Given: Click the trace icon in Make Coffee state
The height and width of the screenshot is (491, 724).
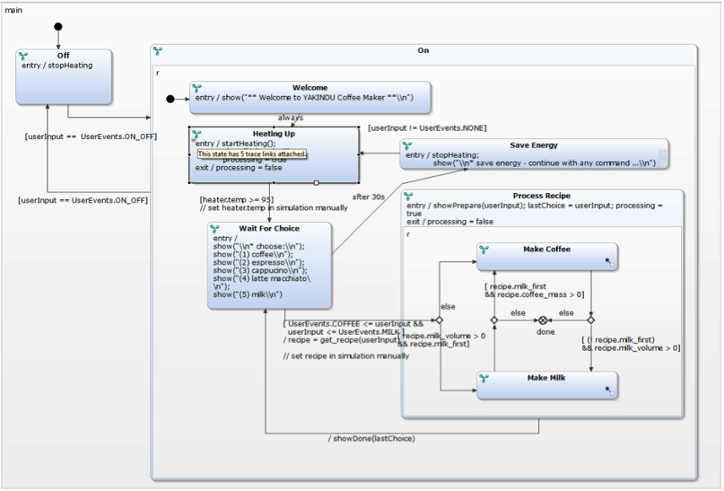Looking at the screenshot, I should (x=484, y=249).
